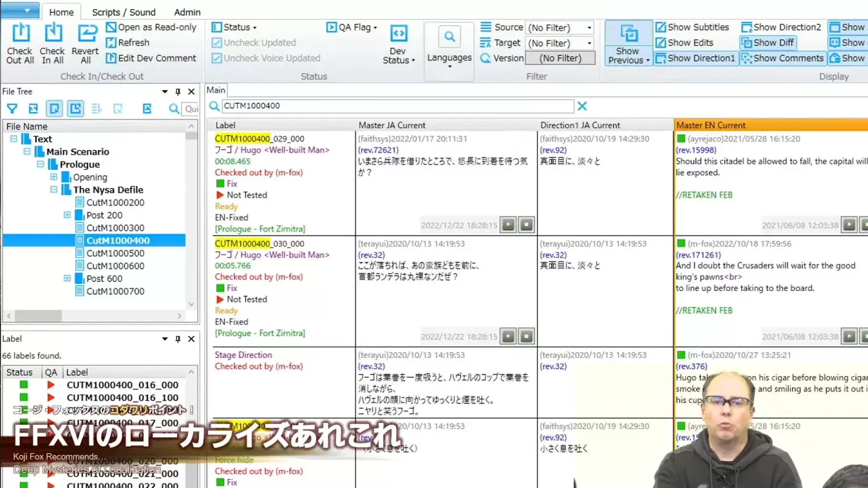Viewport: 868px width, 488px height.
Task: Click the Show Previous icon button
Action: (629, 34)
